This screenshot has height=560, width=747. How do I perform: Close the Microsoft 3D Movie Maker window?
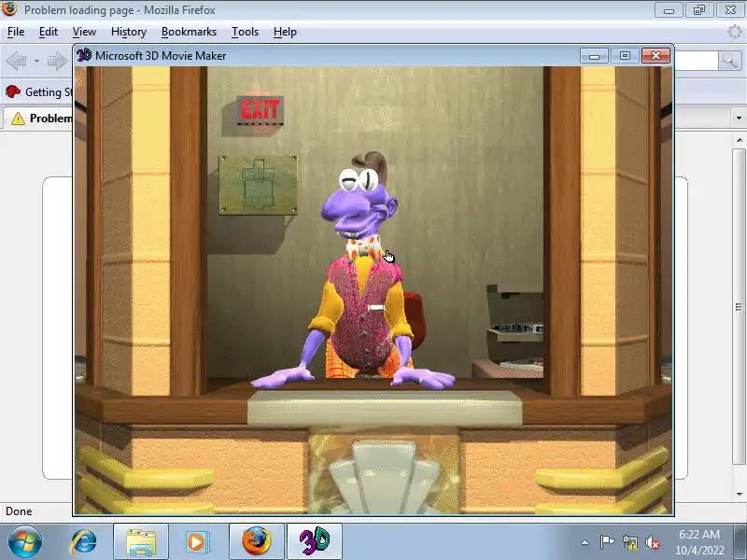point(655,56)
